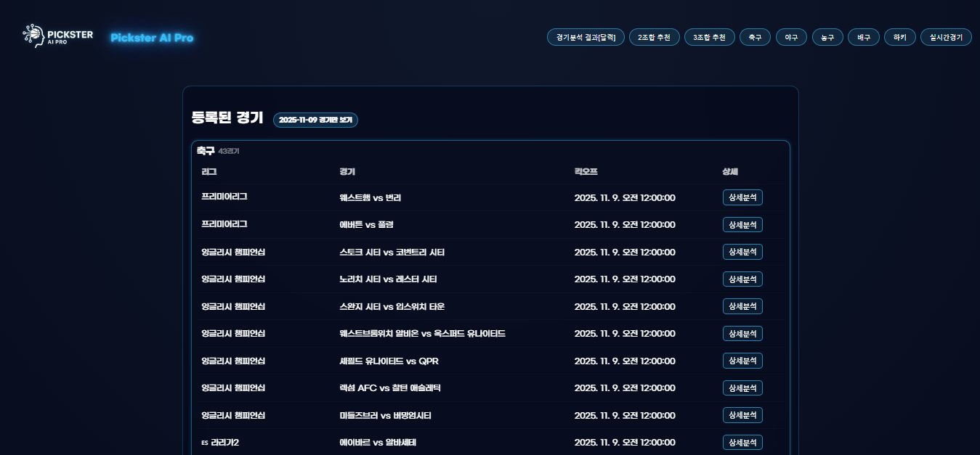Click the 킥오프 column header
The image size is (980, 455).
click(x=586, y=172)
